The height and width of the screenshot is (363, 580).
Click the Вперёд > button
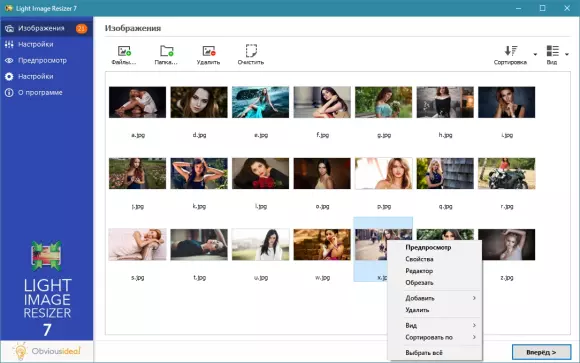pos(542,352)
